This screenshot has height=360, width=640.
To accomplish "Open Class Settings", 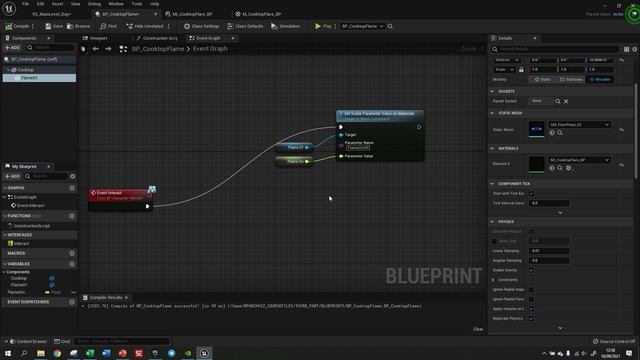I will coord(201,26).
